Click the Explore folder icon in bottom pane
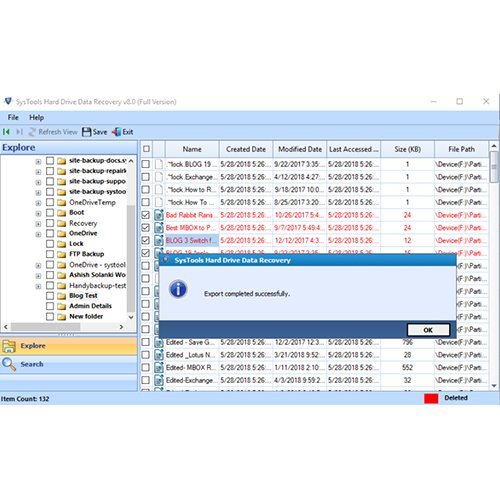Image resolution: width=500 pixels, height=500 pixels. click(x=9, y=346)
